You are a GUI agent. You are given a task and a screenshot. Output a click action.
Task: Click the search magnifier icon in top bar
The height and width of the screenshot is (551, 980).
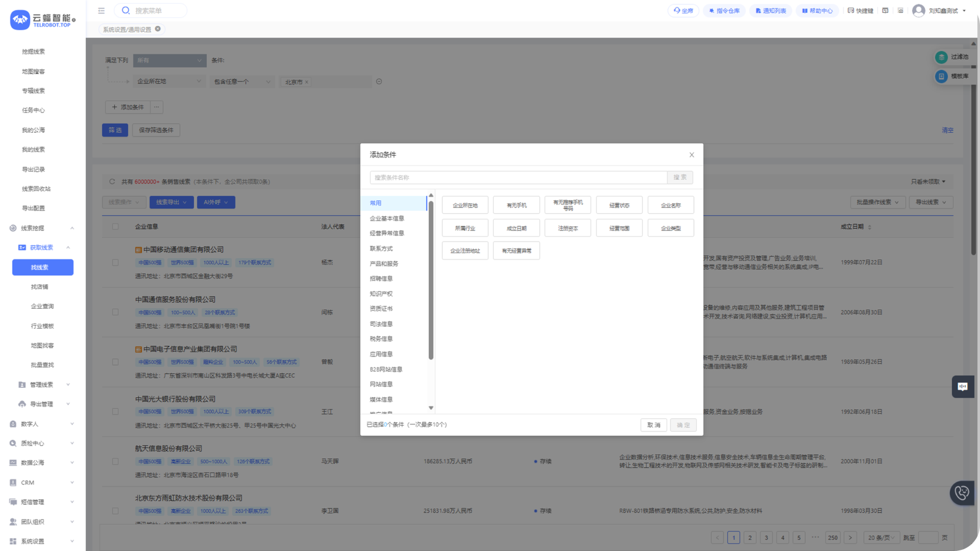126,11
